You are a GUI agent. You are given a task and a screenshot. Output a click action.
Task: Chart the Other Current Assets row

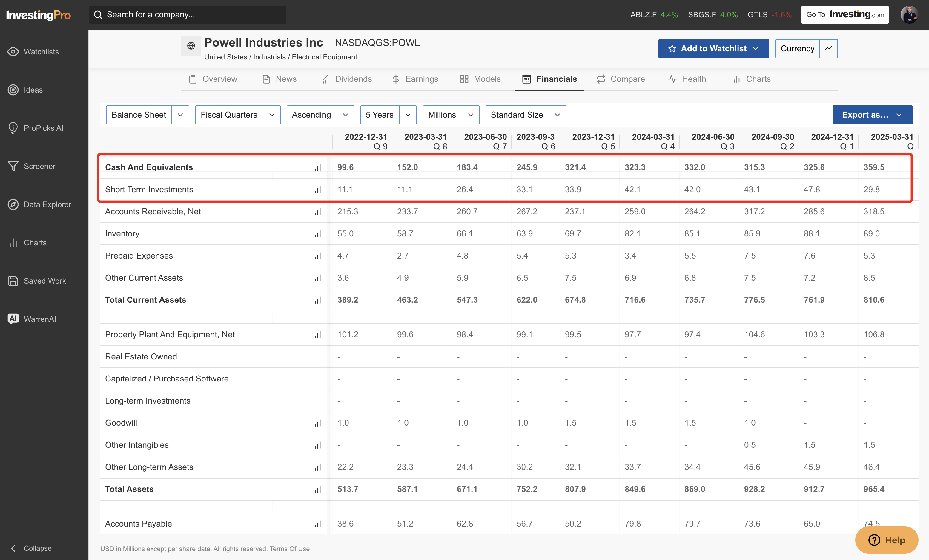[x=318, y=278]
